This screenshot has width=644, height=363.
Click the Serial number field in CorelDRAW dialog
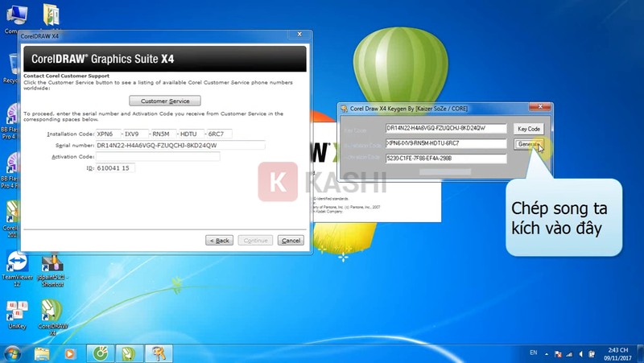click(x=180, y=146)
